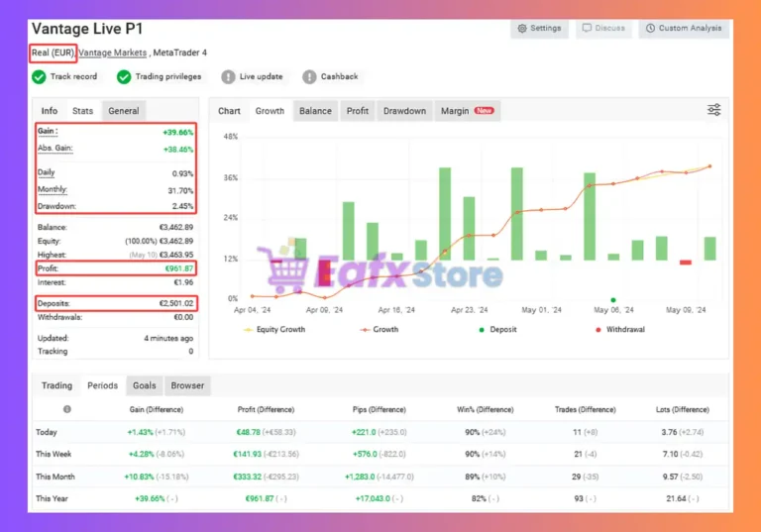Image resolution: width=761 pixels, height=532 pixels.
Task: Toggle Withdrawal legend marker
Action: (x=619, y=330)
